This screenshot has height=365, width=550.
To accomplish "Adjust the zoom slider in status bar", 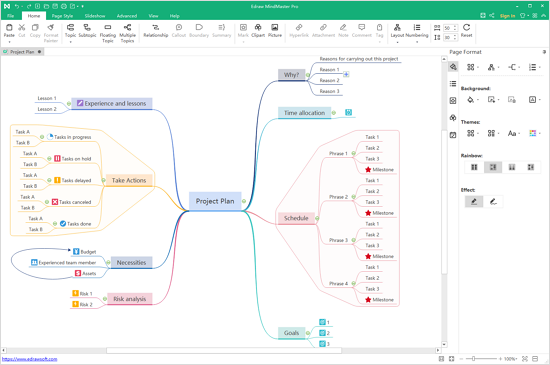I will pos(473,359).
